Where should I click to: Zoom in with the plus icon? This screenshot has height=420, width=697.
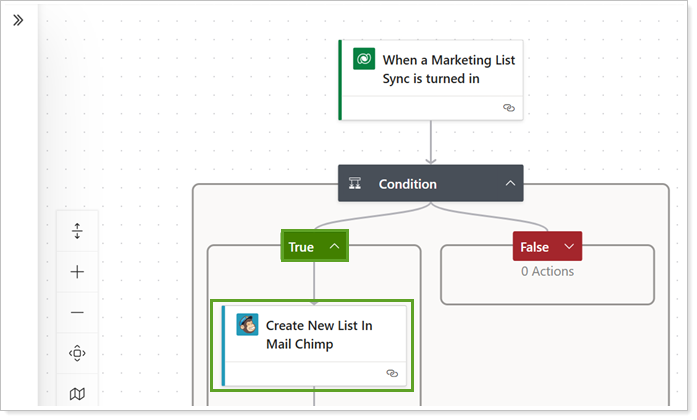(77, 272)
